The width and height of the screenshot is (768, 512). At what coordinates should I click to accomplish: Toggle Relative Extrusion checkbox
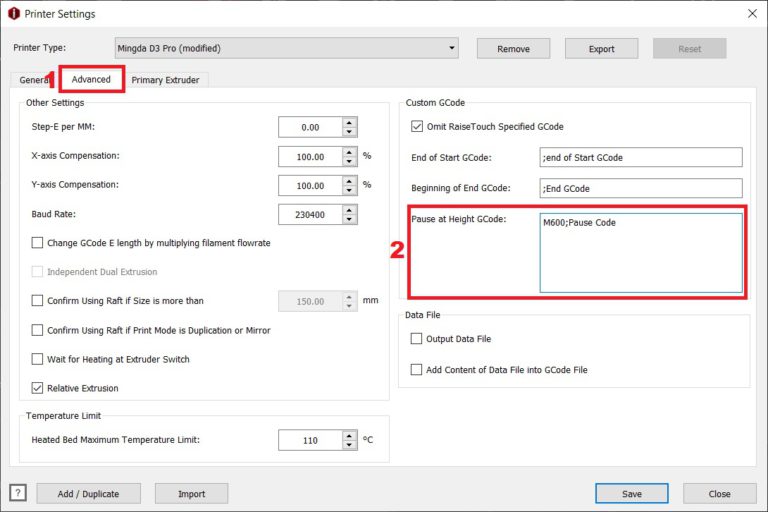click(x=38, y=388)
